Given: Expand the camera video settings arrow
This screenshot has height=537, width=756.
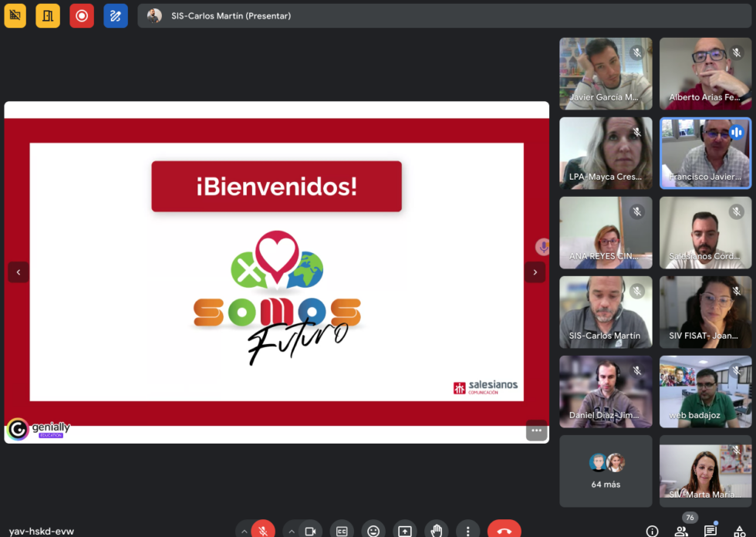Looking at the screenshot, I should click(x=291, y=531).
